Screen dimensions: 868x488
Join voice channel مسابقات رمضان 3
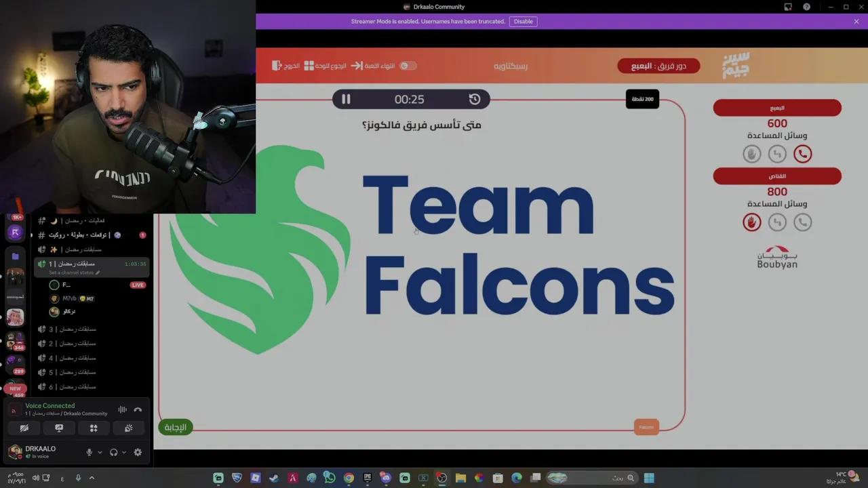pos(91,329)
